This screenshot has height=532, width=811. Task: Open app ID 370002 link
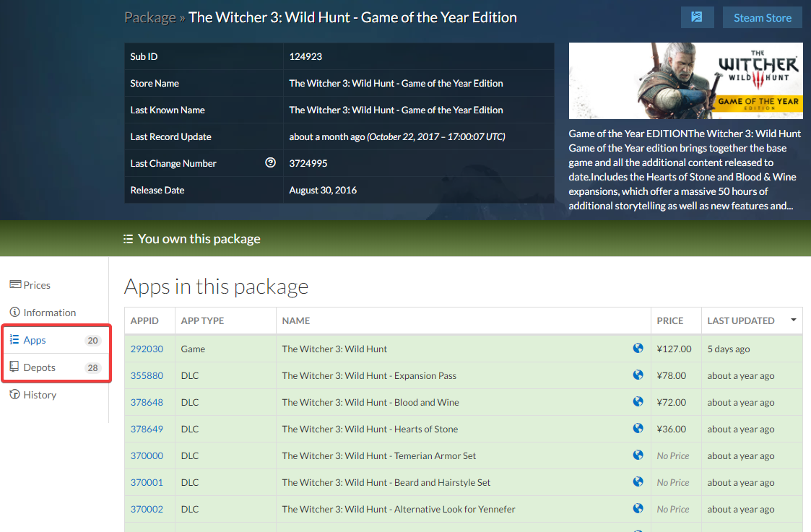coord(147,509)
